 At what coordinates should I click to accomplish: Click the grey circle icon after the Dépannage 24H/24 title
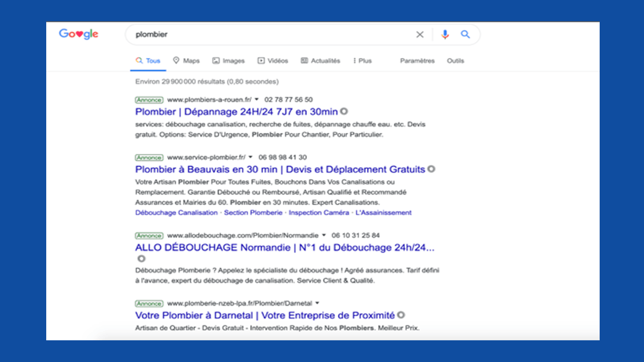point(344,112)
